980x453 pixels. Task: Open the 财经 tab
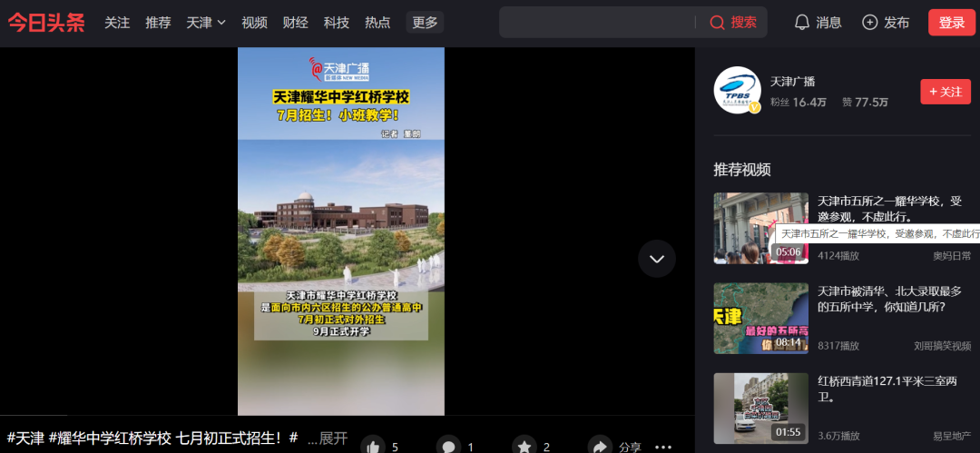click(x=296, y=23)
